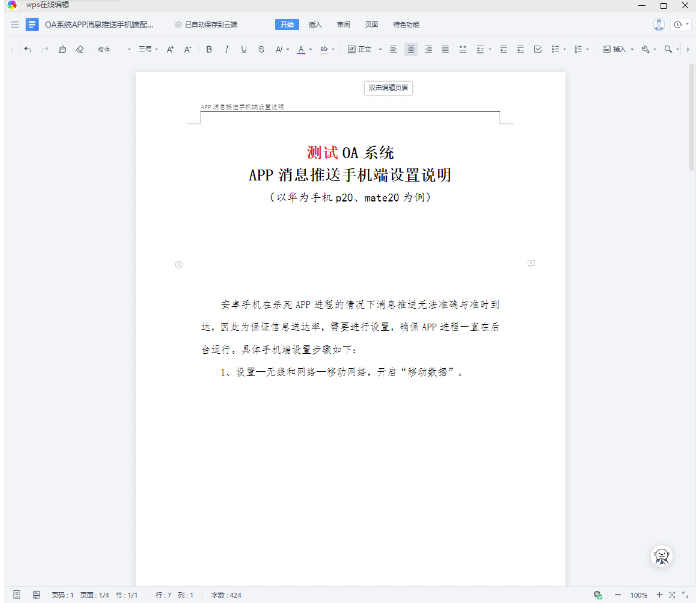Image resolution: width=700 pixels, height=603 pixels.
Task: Clear formatting with the eraser icon
Action: coord(79,49)
